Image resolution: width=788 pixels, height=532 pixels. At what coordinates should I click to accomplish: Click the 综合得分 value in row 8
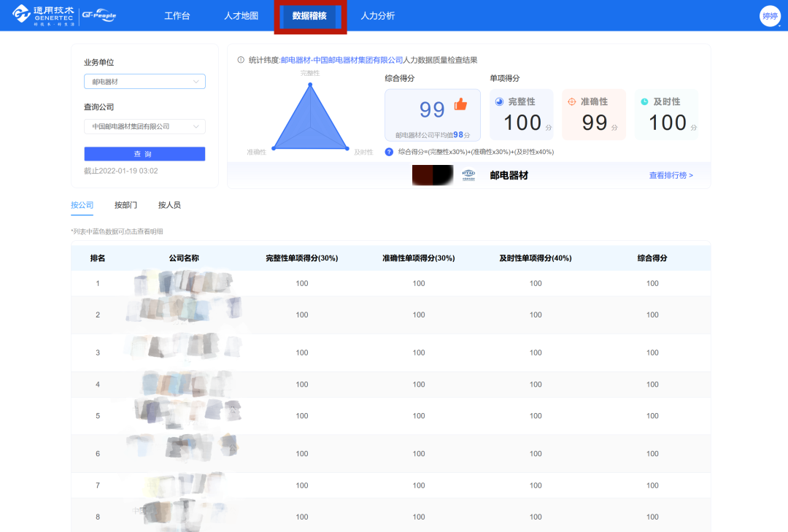[x=652, y=517]
